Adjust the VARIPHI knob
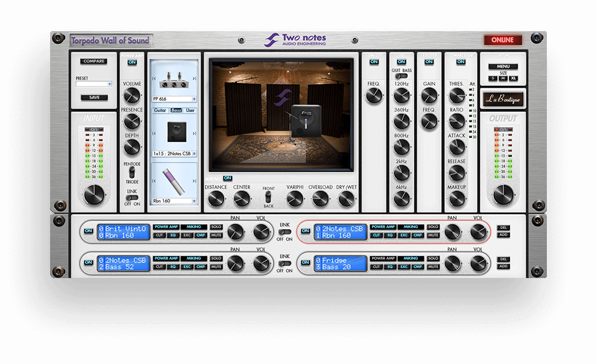The image size is (597, 364). tap(295, 199)
